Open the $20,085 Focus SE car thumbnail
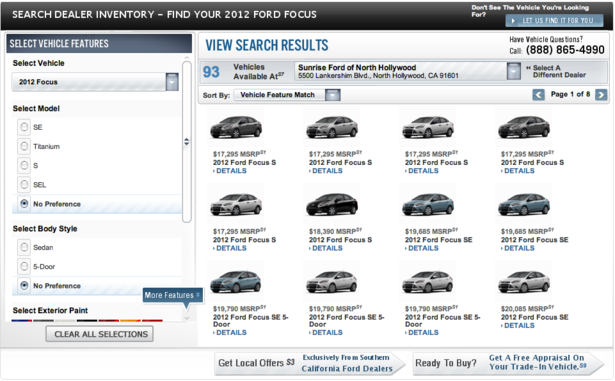The height and width of the screenshot is (381, 615). (x=524, y=282)
